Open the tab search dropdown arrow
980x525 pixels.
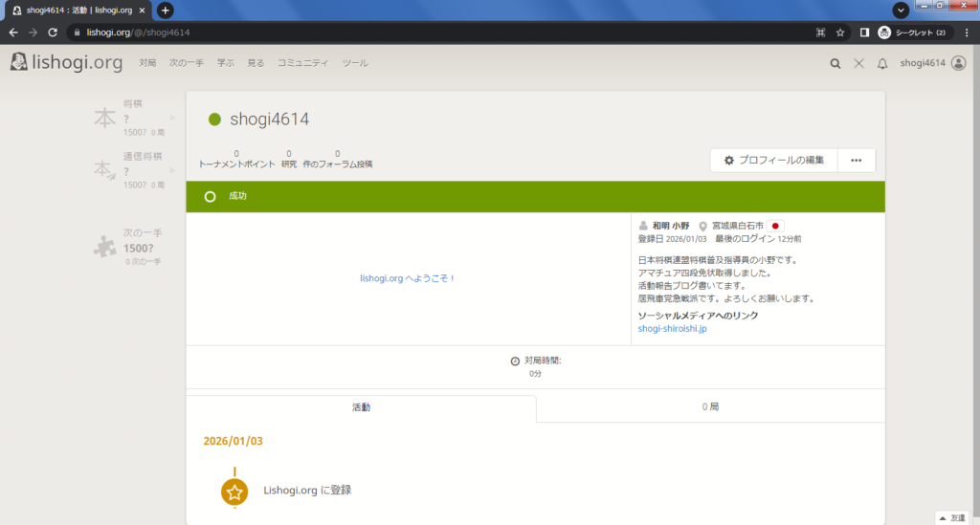point(901,10)
